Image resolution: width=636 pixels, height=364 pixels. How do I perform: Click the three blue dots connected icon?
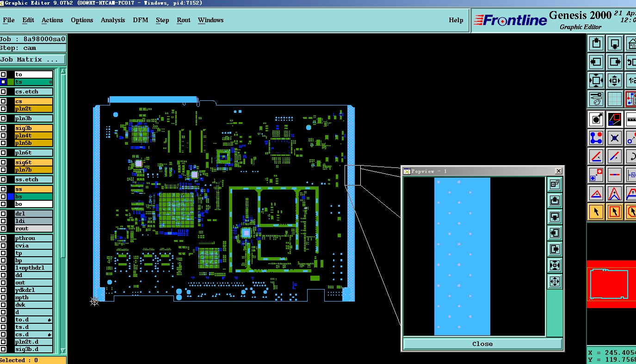pos(596,137)
